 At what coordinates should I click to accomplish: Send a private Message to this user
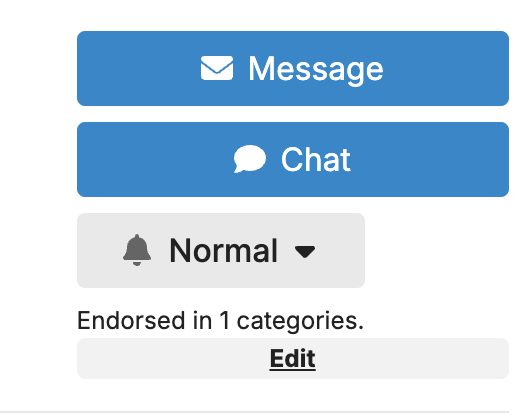pos(293,68)
